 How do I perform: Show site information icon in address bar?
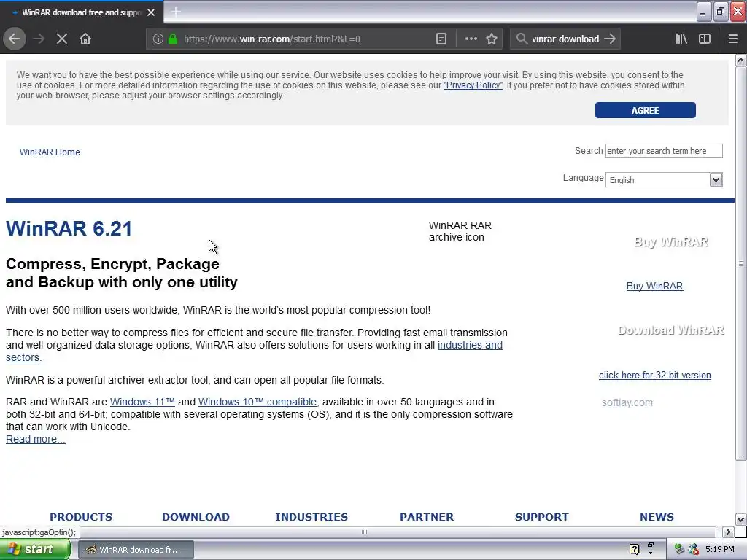pos(158,39)
